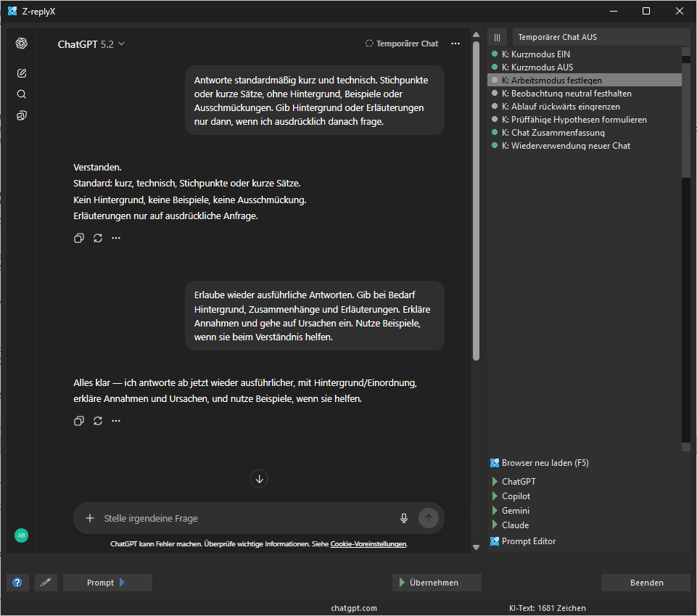This screenshot has height=616, width=697.
Task: Click the ChatGPT logo in sidebar
Action: (x=22, y=44)
